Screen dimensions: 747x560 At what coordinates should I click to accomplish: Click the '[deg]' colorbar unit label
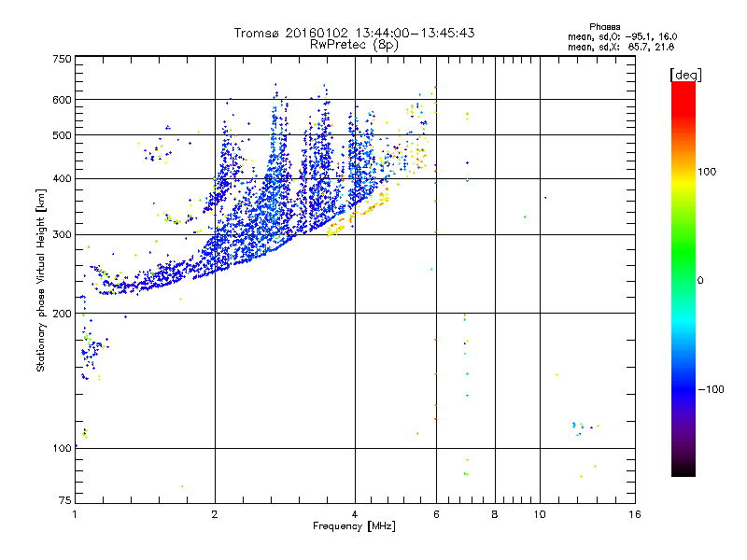coord(685,75)
